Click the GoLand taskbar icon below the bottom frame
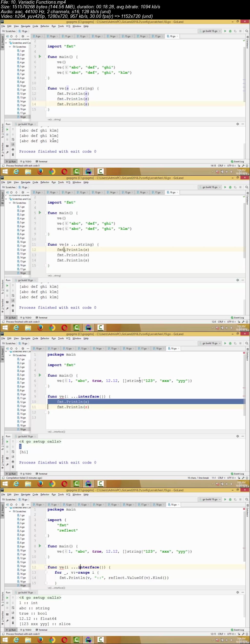Viewport: 250px width, 644px height. (x=88, y=640)
